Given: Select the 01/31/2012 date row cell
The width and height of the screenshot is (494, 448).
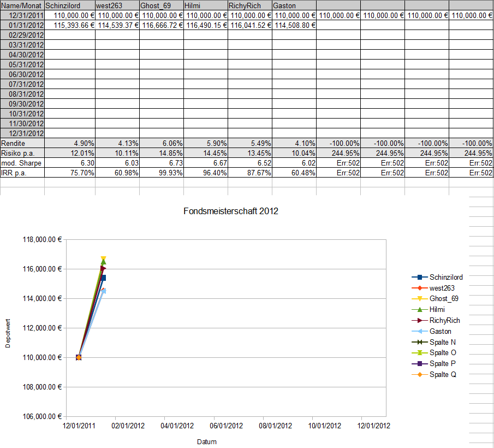Looking at the screenshot, I should click(22, 25).
